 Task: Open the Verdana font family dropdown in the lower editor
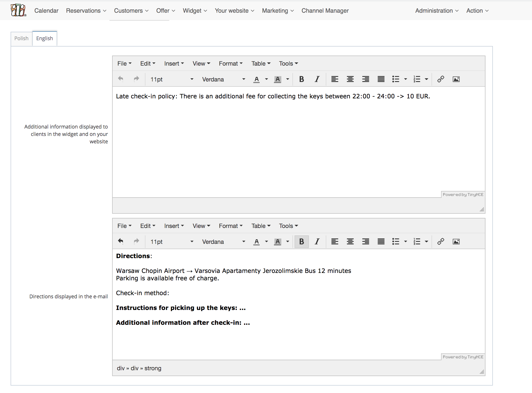tap(223, 241)
